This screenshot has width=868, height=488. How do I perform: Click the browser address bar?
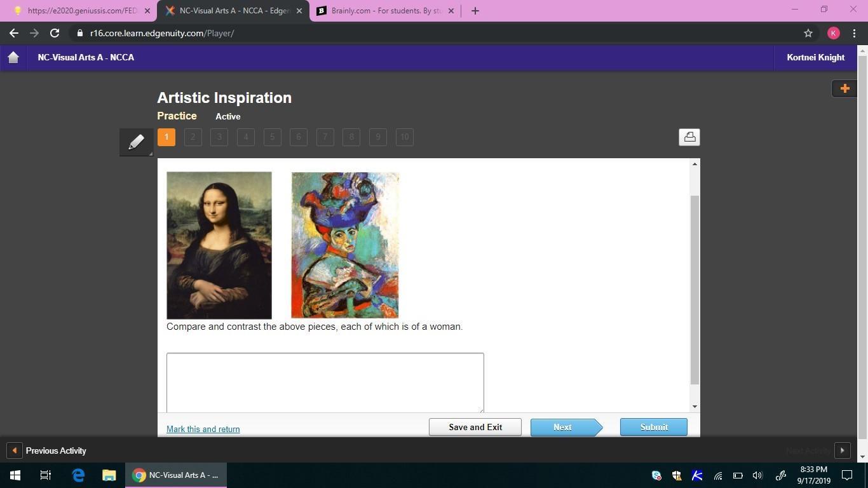coord(438,33)
